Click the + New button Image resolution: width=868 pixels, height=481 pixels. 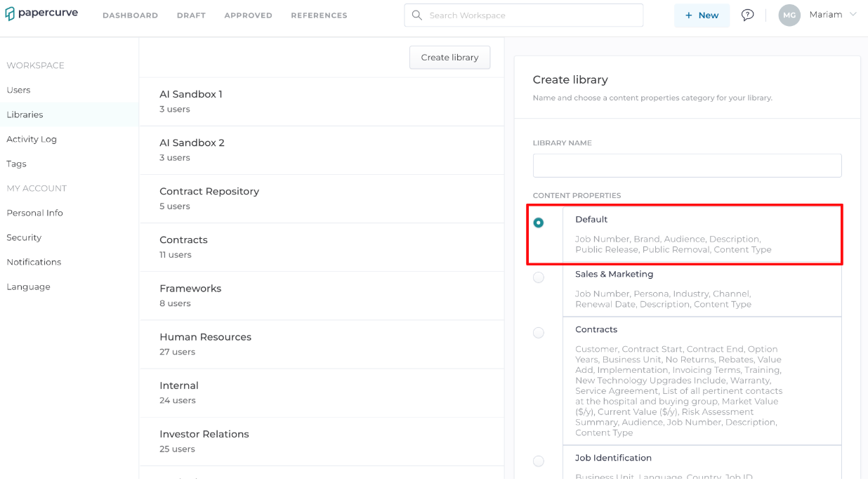[702, 15]
